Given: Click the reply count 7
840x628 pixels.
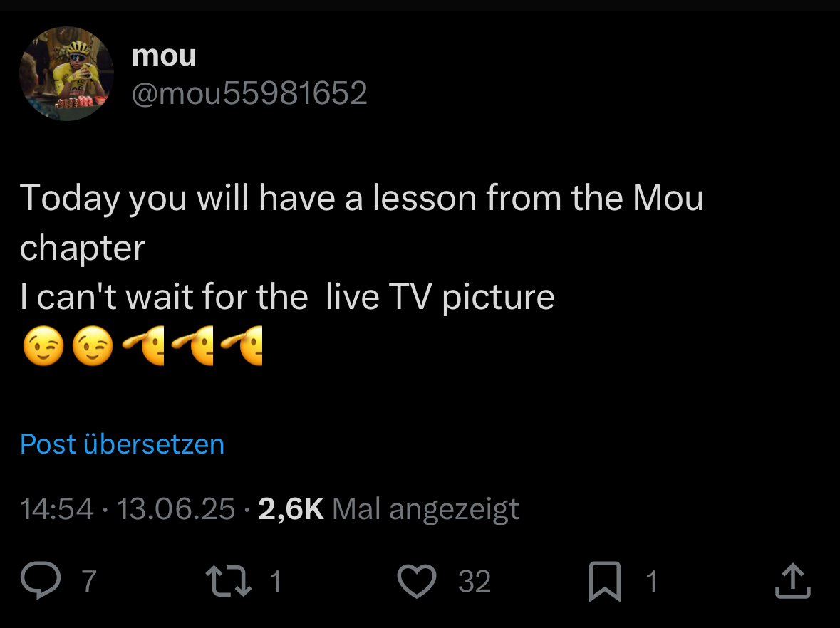Looking at the screenshot, I should click(89, 581).
